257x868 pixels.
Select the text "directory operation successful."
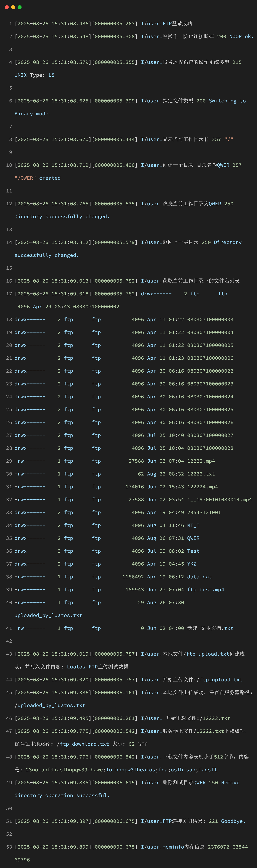(x=62, y=795)
